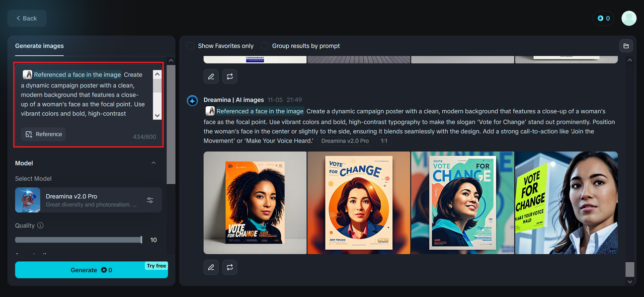The height and width of the screenshot is (297, 644).
Task: Click the regenerate icon below poster results
Action: point(230,267)
